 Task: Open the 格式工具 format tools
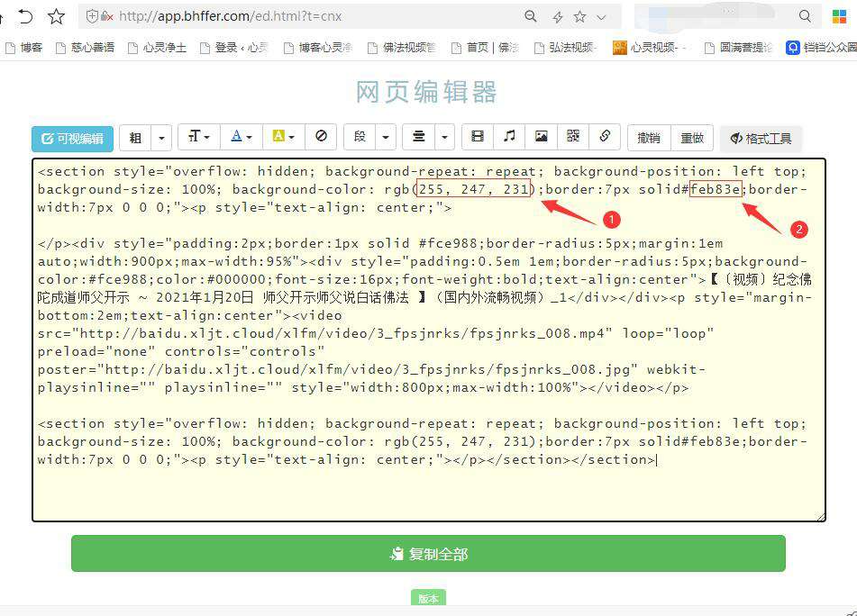(761, 139)
